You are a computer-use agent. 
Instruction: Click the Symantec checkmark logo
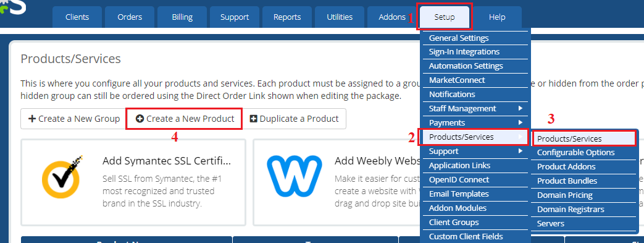(x=63, y=177)
